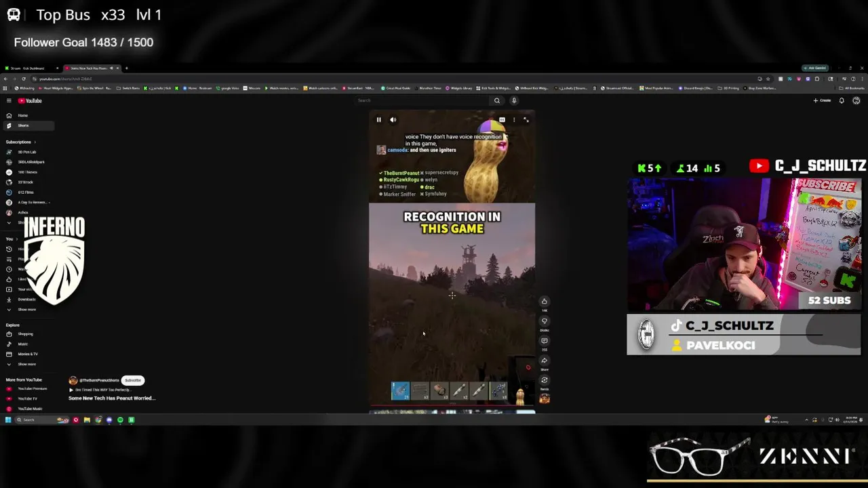
Task: Open a new browser tab
Action: coord(126,68)
